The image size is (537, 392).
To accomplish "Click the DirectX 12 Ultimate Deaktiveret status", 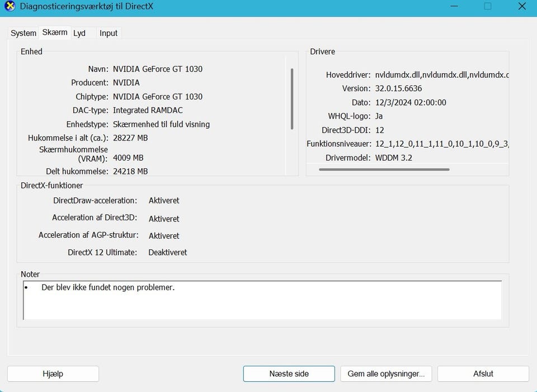I will [168, 252].
